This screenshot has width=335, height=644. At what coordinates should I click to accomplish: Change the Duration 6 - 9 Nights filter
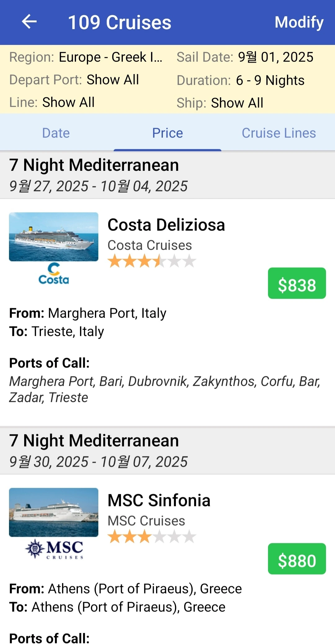click(270, 80)
